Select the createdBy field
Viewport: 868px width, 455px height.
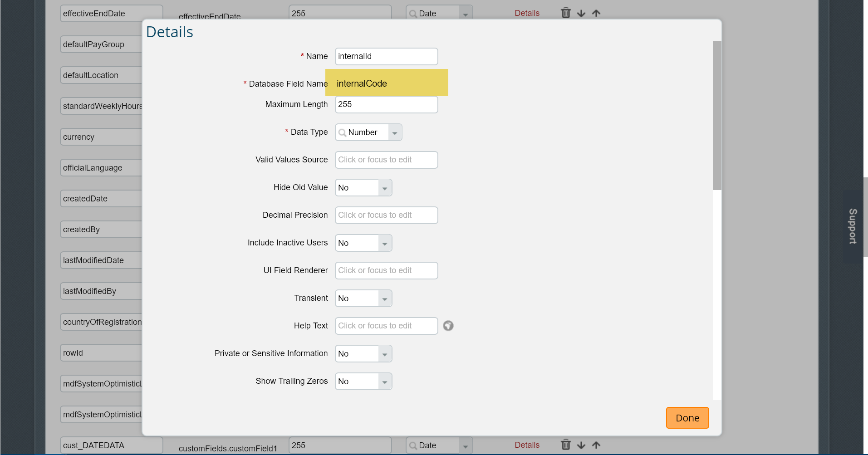[x=101, y=230]
